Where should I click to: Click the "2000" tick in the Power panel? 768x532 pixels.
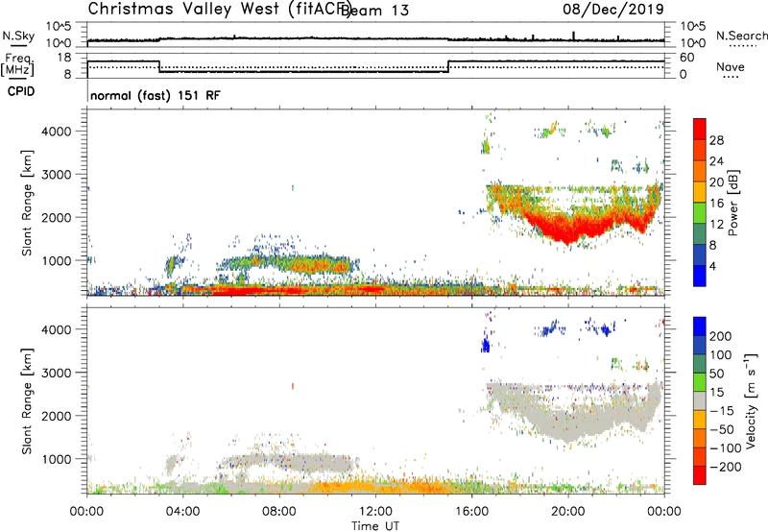[57, 217]
